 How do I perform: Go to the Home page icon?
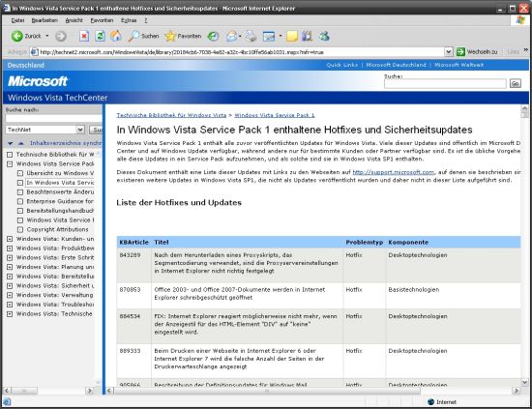[x=116, y=36]
